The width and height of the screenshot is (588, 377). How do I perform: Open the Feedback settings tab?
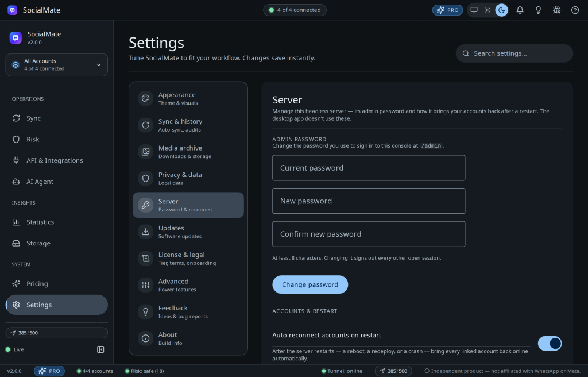coord(188,311)
